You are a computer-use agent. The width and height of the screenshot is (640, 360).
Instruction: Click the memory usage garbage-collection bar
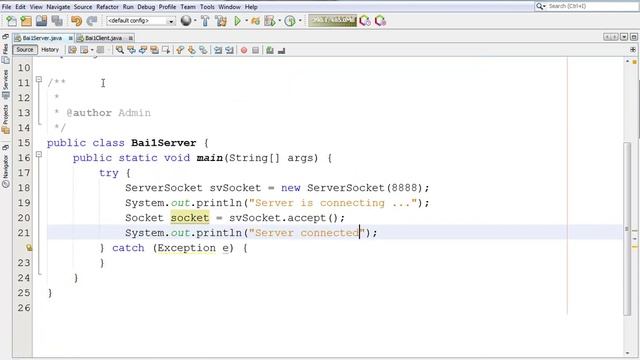[332, 20]
